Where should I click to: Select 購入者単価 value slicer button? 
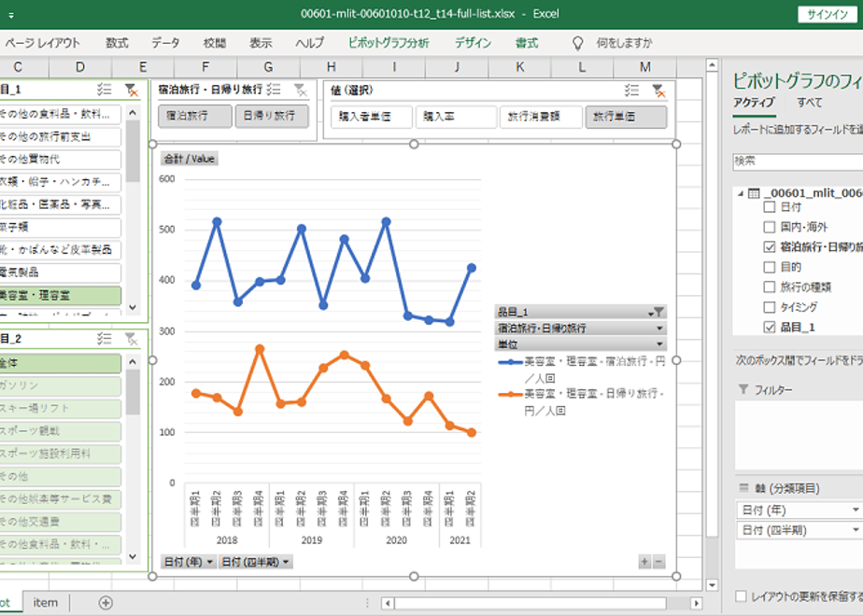372,117
